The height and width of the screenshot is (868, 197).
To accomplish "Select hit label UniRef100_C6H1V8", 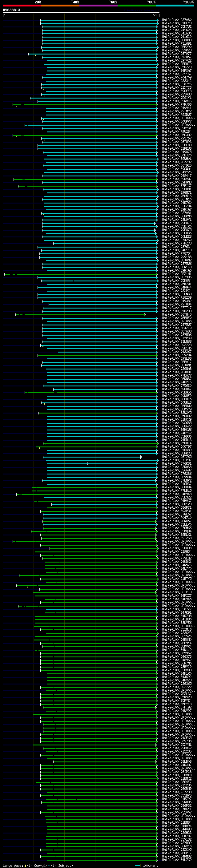I will pyautogui.click(x=176, y=504).
